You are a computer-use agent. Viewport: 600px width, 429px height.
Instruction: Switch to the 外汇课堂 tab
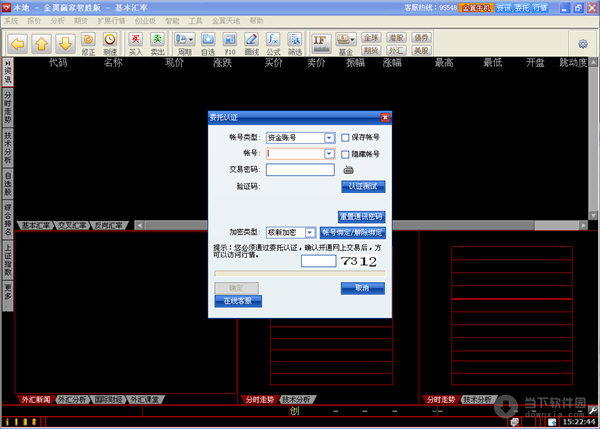click(145, 400)
